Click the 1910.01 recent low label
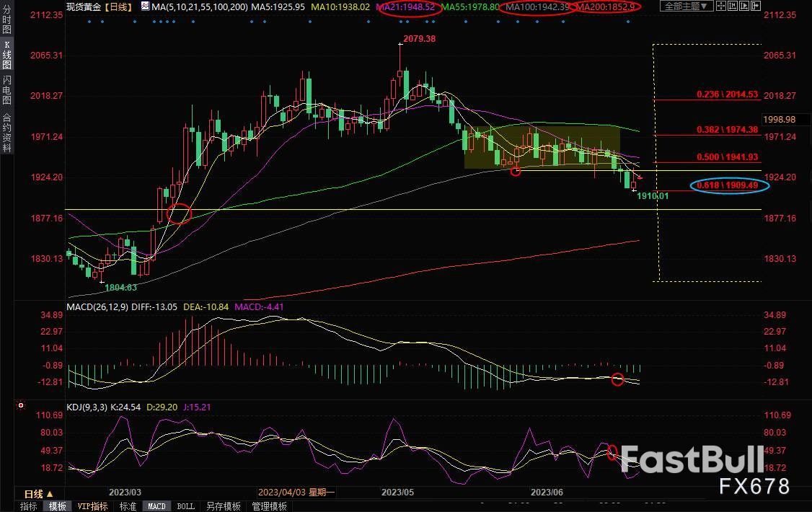 (653, 195)
